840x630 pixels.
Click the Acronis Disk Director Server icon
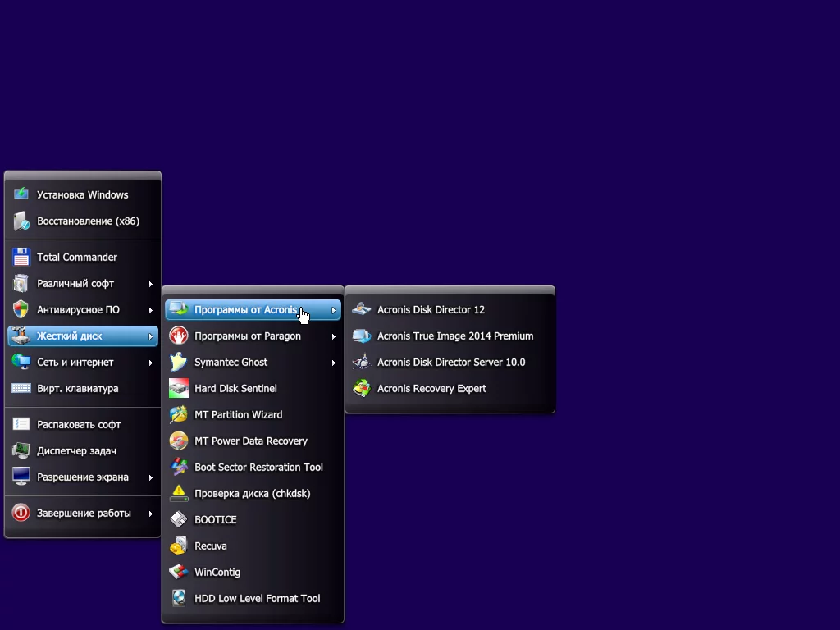[362, 362]
